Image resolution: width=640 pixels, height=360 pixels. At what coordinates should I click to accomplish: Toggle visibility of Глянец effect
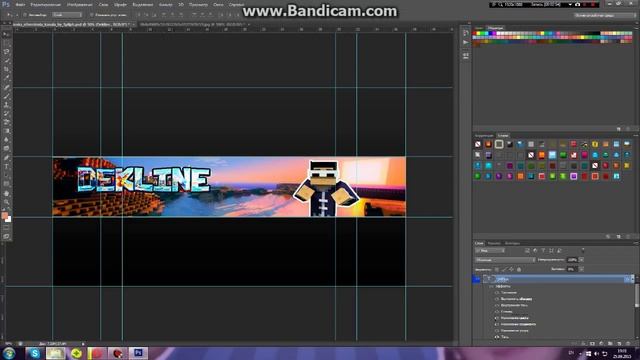497,312
